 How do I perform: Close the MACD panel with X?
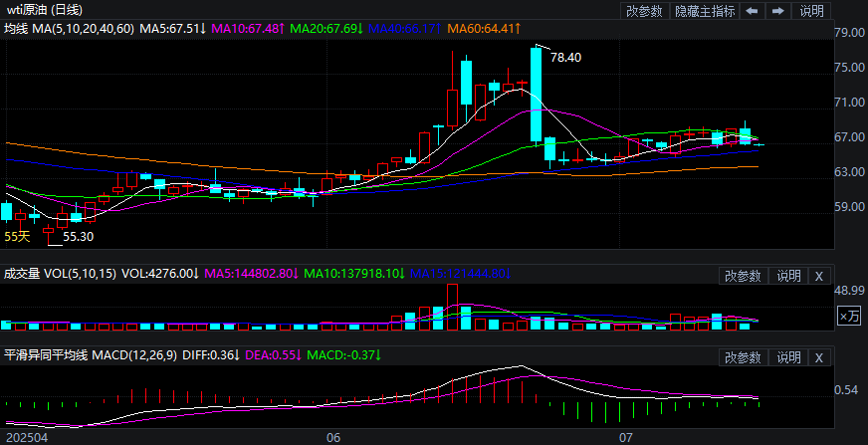819,357
